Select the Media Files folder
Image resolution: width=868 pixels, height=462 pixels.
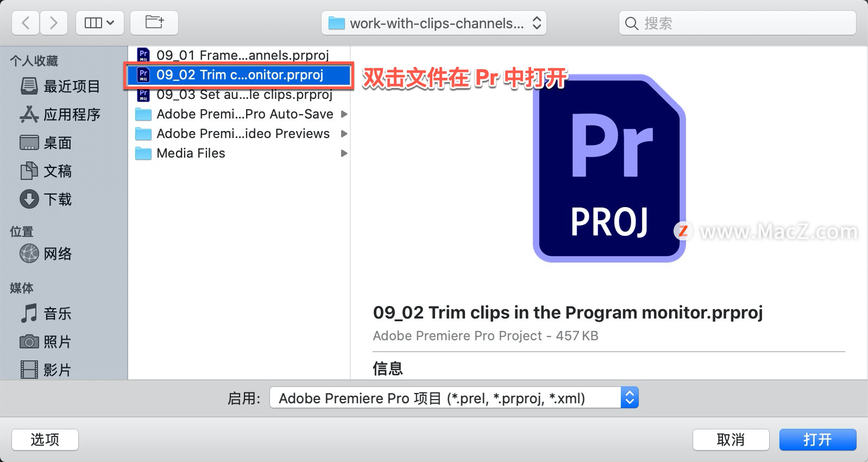239,153
